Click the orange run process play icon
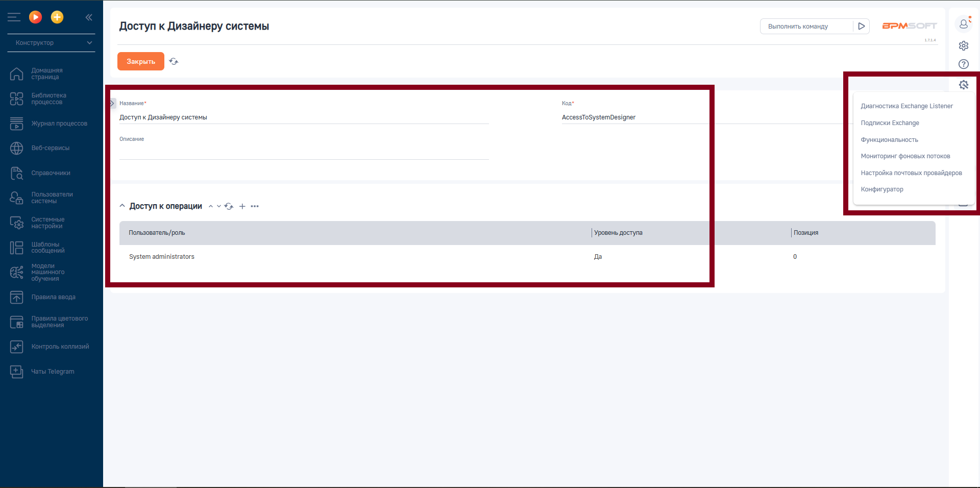Image resolution: width=980 pixels, height=488 pixels. pos(35,17)
